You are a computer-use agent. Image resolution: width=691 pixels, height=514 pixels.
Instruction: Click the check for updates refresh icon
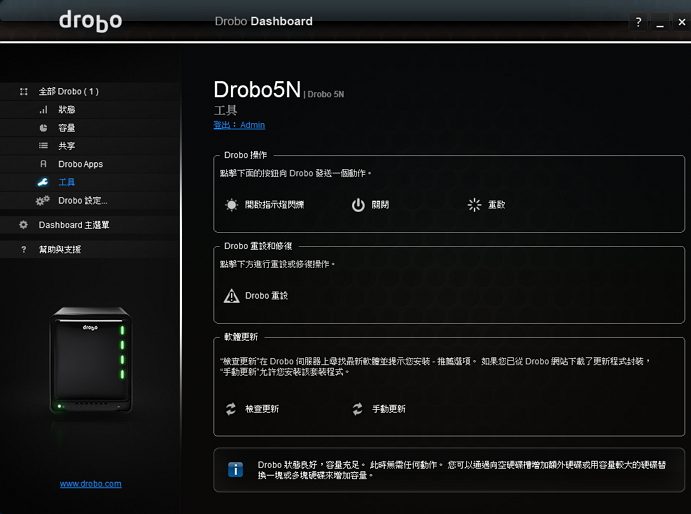point(232,409)
